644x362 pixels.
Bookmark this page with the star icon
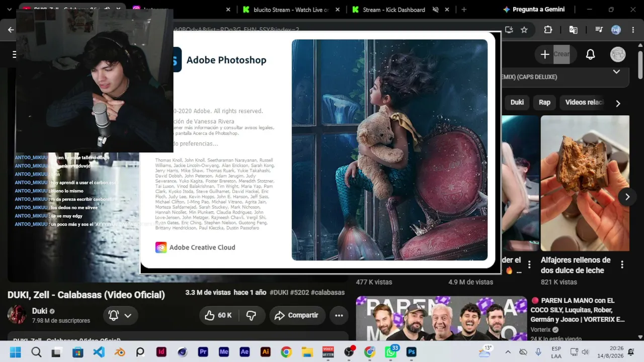coord(524,30)
